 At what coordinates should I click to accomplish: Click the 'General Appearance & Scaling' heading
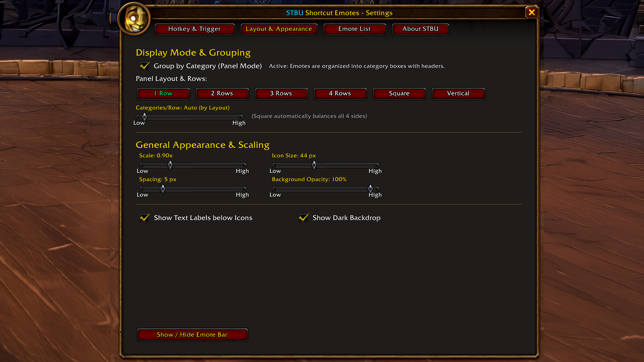click(202, 145)
